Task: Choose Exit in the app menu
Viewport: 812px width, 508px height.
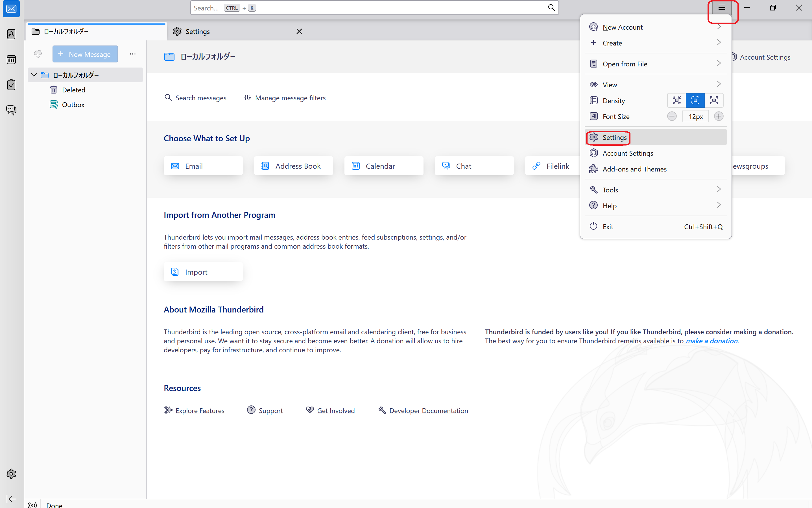Action: click(x=656, y=226)
